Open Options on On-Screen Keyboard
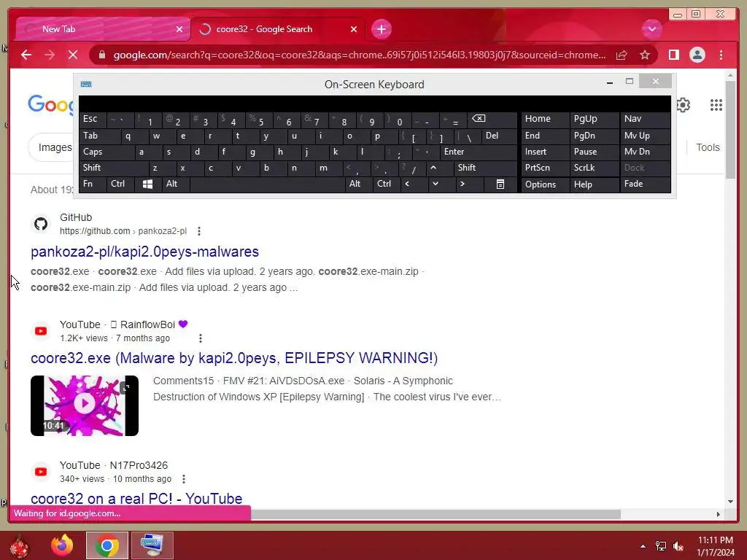Viewport: 747px width, 560px height. point(545,184)
